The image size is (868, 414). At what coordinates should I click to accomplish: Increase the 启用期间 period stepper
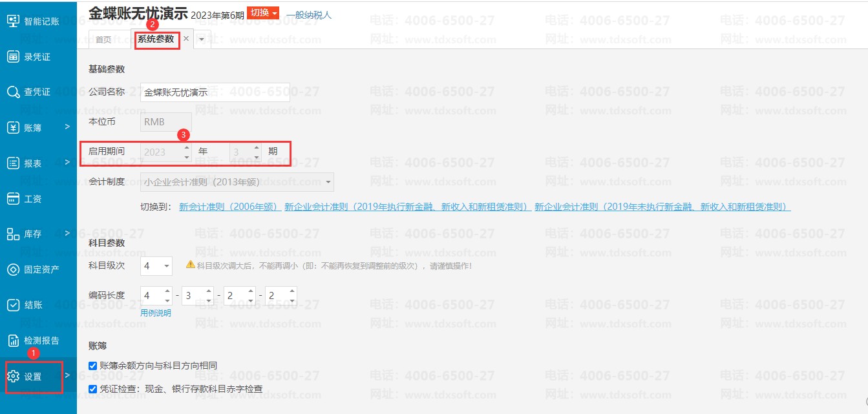point(257,148)
